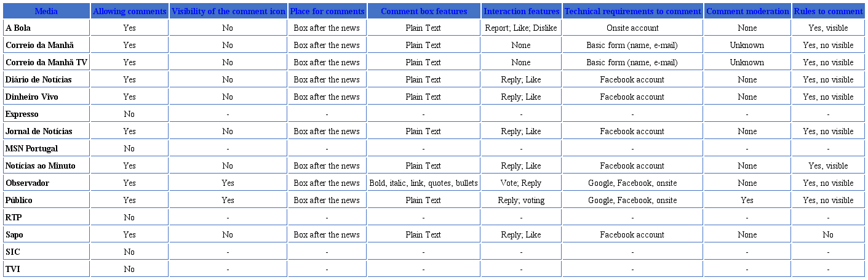
Task: Click the Media column header
Action: pyautogui.click(x=46, y=11)
